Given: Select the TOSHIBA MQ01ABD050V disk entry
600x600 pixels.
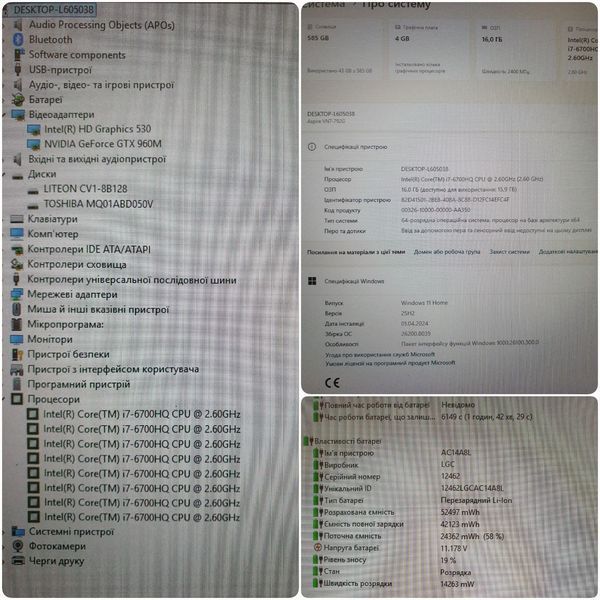Looking at the screenshot, I should click(98, 204).
